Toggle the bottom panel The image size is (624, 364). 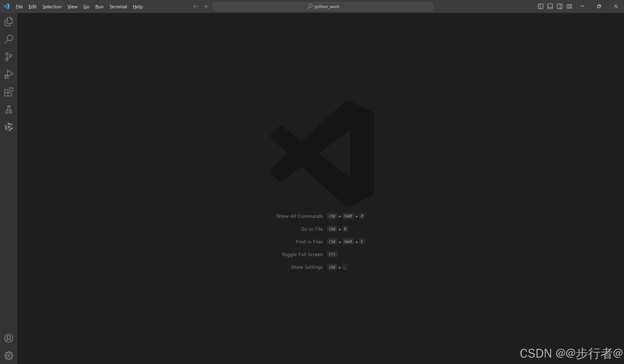[x=550, y=6]
